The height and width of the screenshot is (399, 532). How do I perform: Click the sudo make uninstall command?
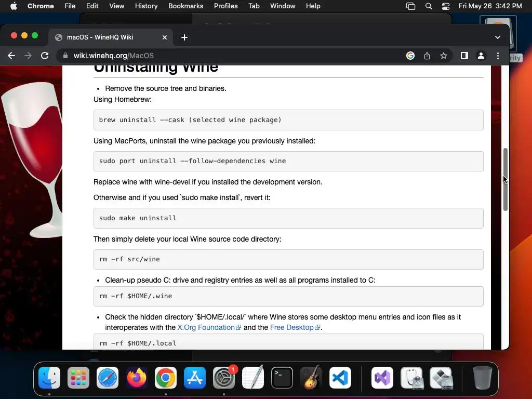[138, 218]
